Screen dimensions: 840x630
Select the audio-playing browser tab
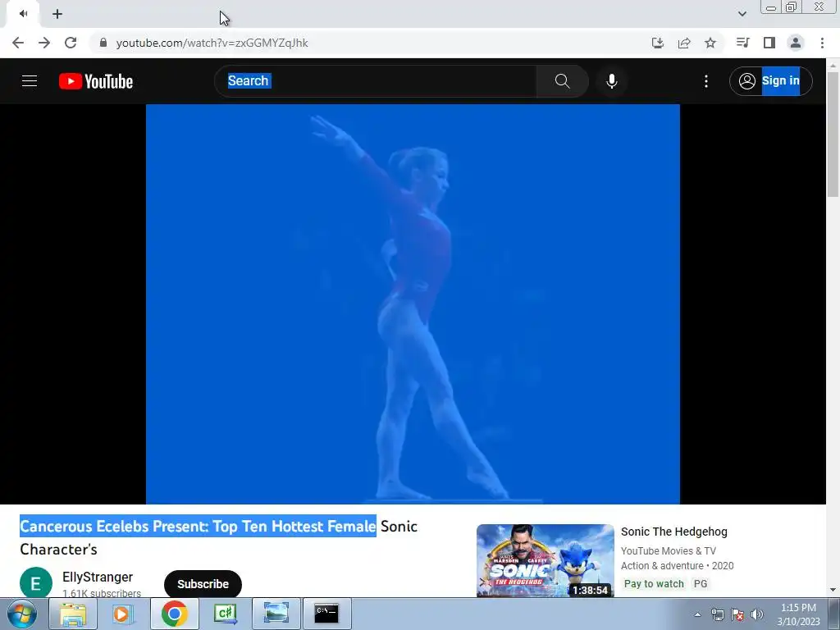point(23,14)
